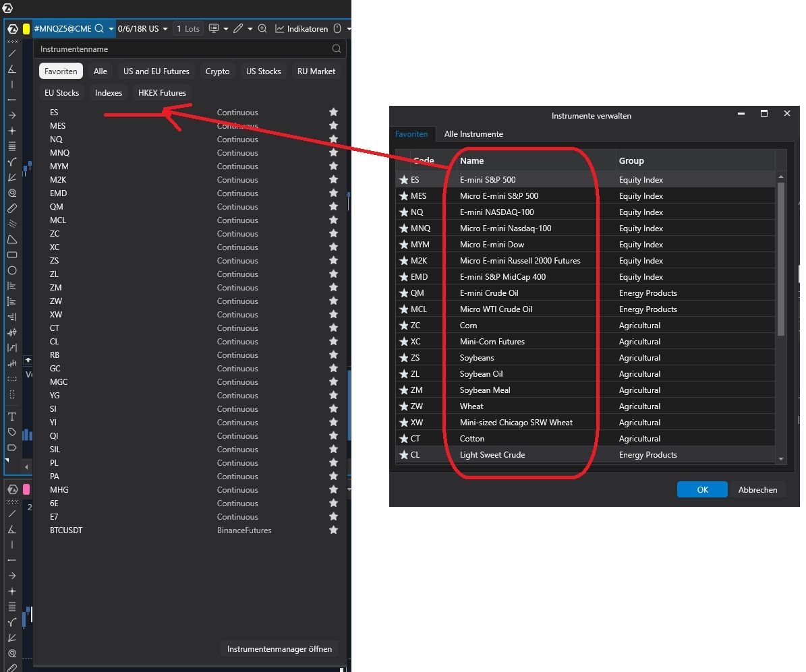The width and height of the screenshot is (806, 672).
Task: Click Instrumentenmanager öffnen button
Action: pos(280,649)
